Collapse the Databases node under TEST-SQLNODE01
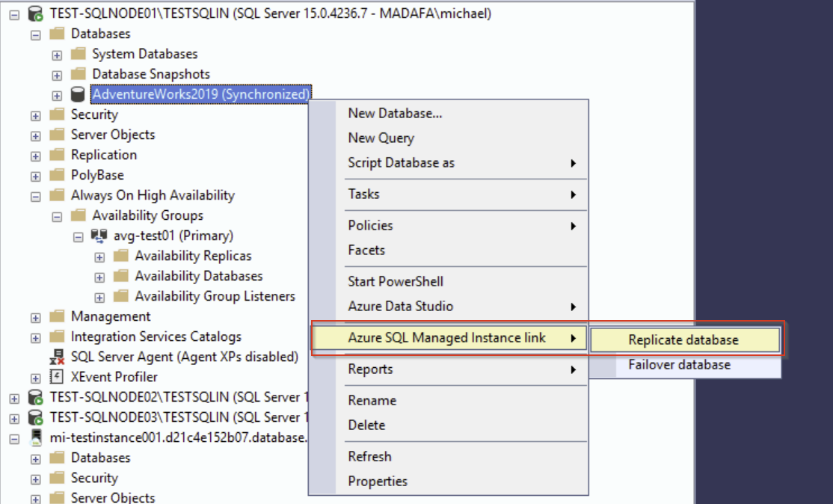833x504 pixels. point(36,35)
